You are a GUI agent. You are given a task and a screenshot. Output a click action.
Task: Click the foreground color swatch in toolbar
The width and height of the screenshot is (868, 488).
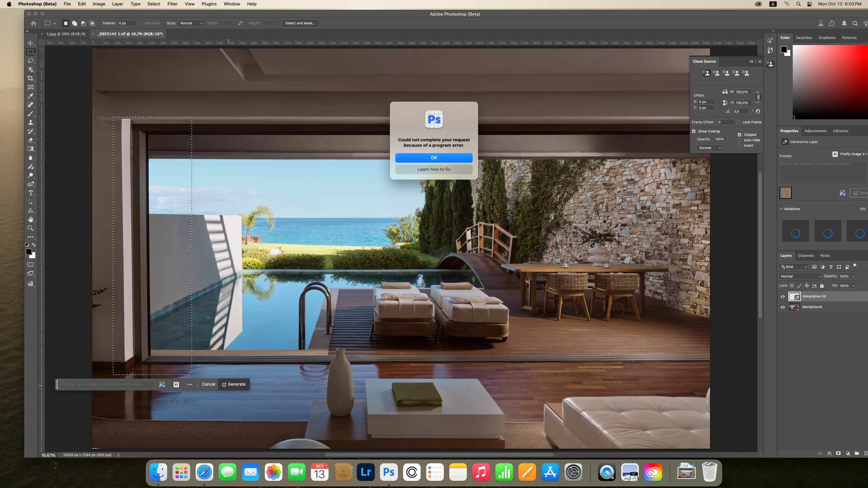29,252
